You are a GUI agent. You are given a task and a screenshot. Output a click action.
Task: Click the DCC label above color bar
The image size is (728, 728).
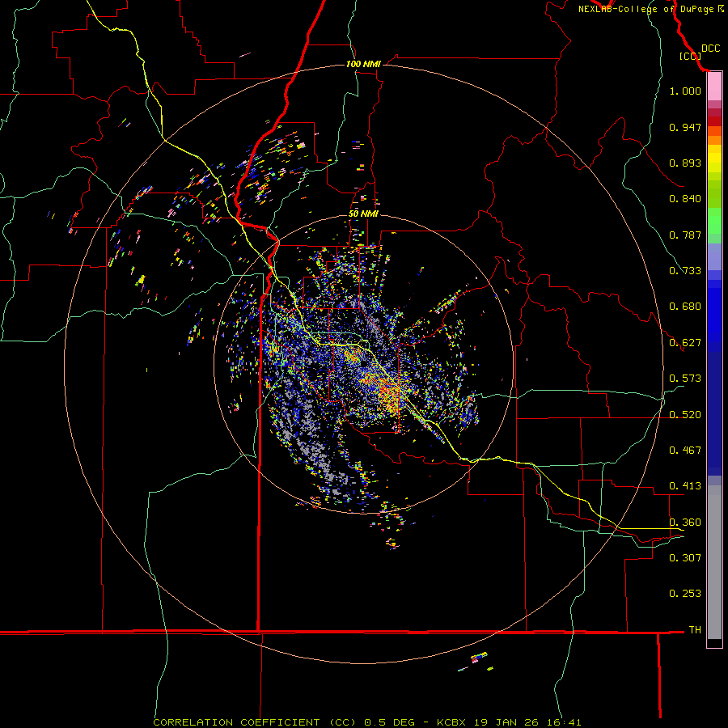pyautogui.click(x=710, y=49)
